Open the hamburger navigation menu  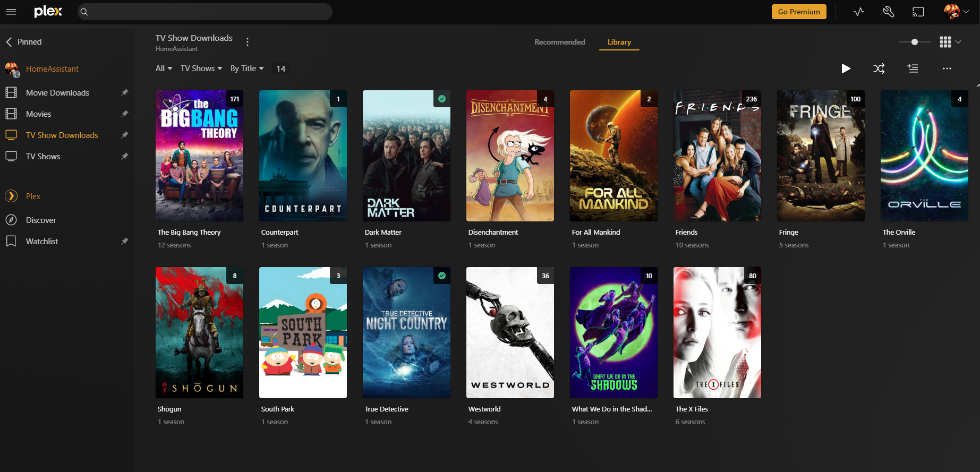tap(11, 12)
